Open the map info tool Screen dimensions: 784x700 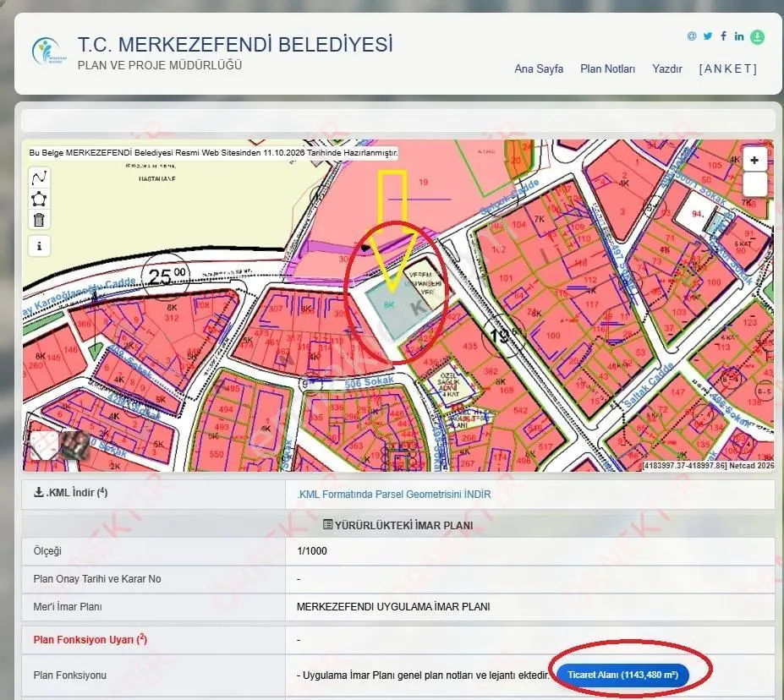click(39, 246)
